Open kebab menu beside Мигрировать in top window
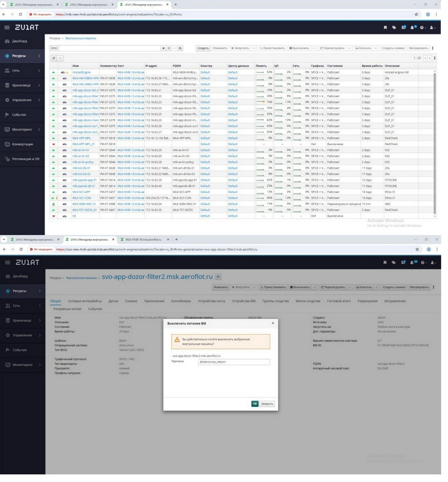Image resolution: width=448 pixels, height=482 pixels. [432, 48]
